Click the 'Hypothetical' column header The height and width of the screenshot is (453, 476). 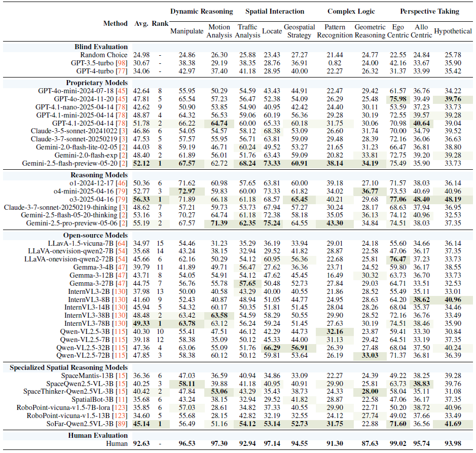453,31
